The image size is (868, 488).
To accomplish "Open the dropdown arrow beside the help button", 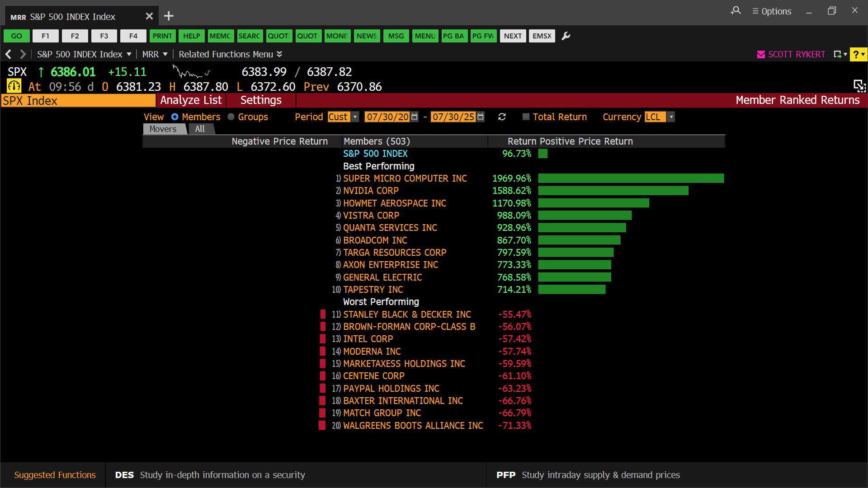I will coord(863,54).
